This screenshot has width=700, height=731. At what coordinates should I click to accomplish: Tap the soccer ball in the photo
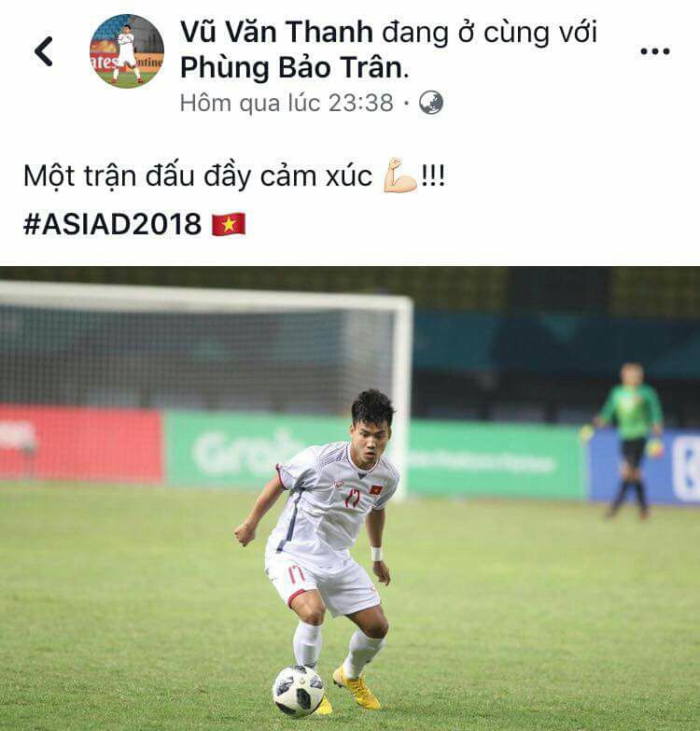pyautogui.click(x=299, y=691)
